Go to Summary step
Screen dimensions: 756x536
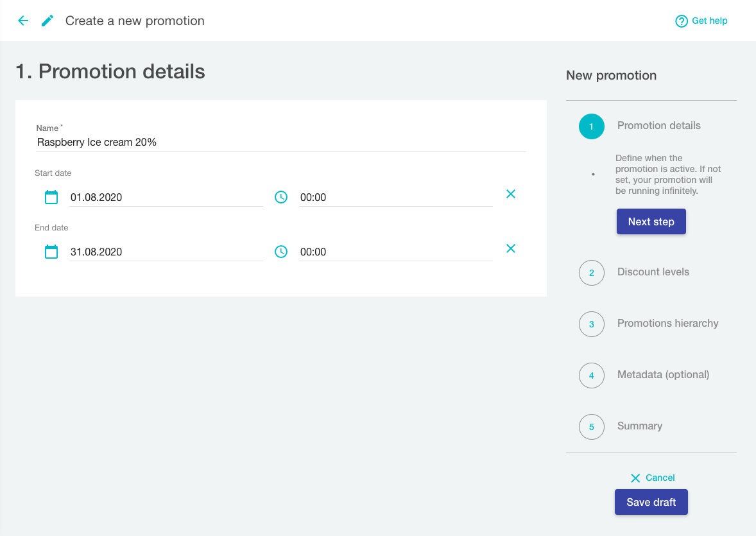click(639, 426)
